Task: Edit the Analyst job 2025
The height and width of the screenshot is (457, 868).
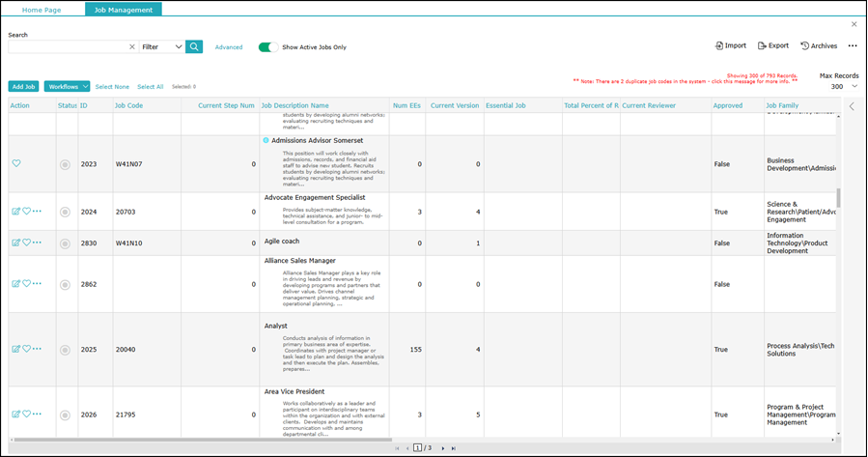Action: [16, 349]
